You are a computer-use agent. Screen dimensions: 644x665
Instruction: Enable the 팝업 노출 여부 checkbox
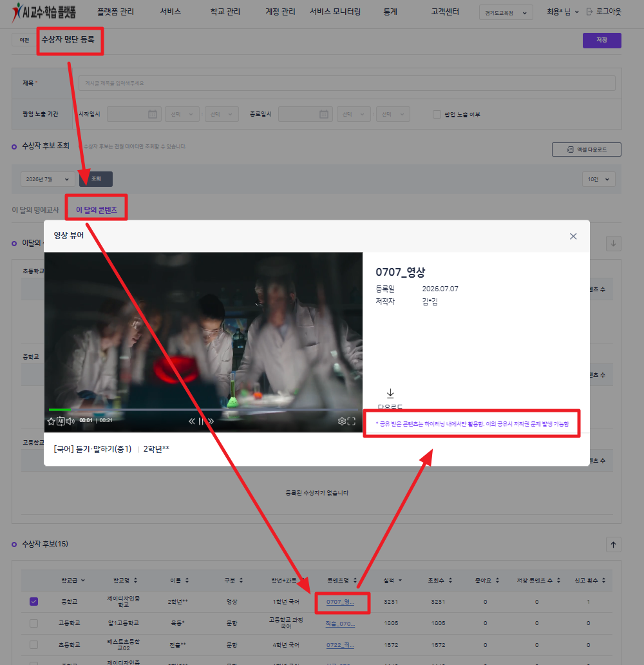coord(437,114)
